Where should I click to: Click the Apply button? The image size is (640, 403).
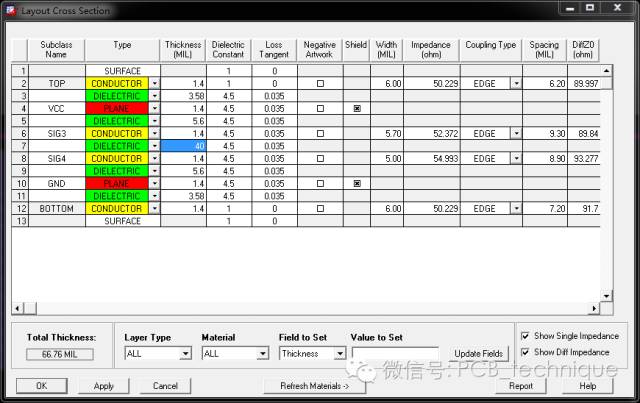click(x=104, y=386)
